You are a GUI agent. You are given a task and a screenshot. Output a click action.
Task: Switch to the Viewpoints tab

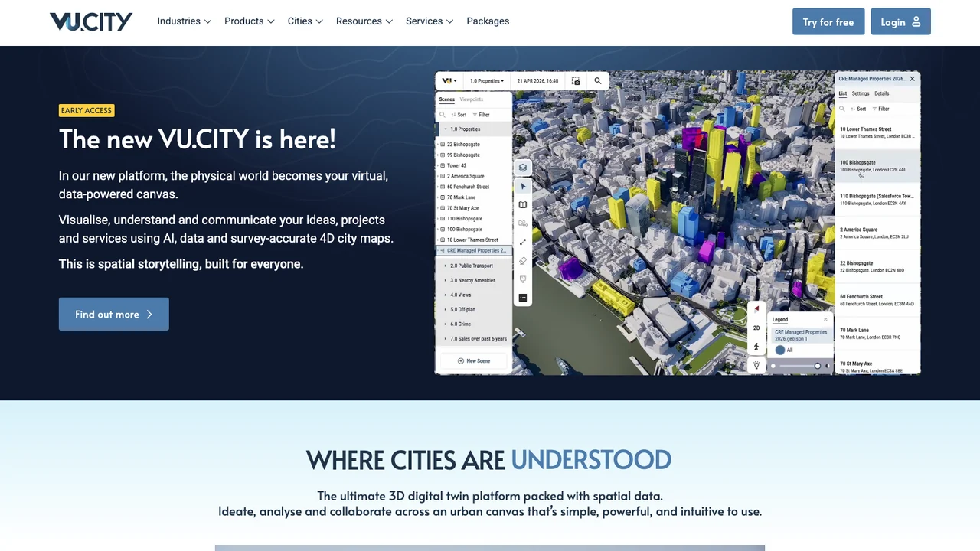pyautogui.click(x=472, y=99)
